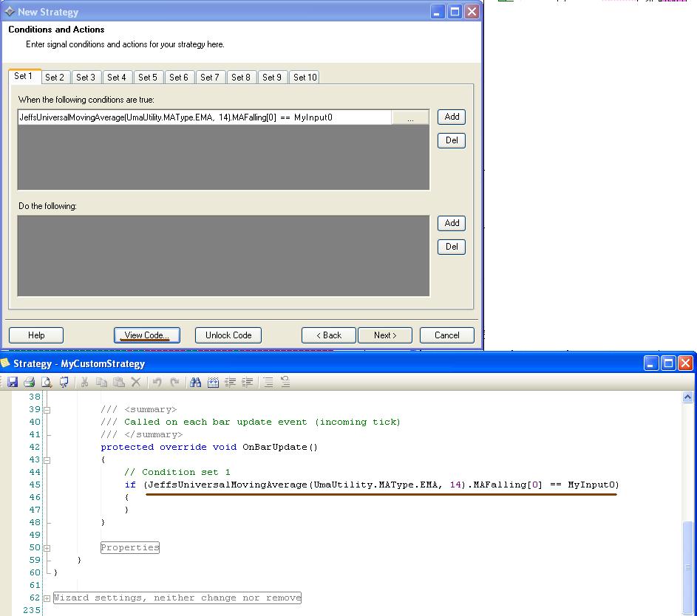Add an action using the lower Add button

pos(452,223)
